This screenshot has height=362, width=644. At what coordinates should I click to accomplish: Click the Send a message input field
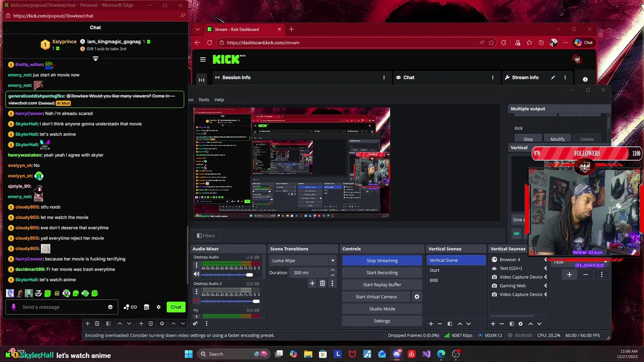point(62,307)
